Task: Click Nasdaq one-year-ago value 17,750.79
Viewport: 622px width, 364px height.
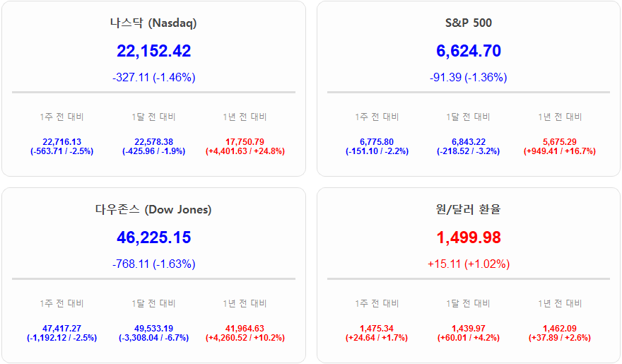Action: click(245, 142)
